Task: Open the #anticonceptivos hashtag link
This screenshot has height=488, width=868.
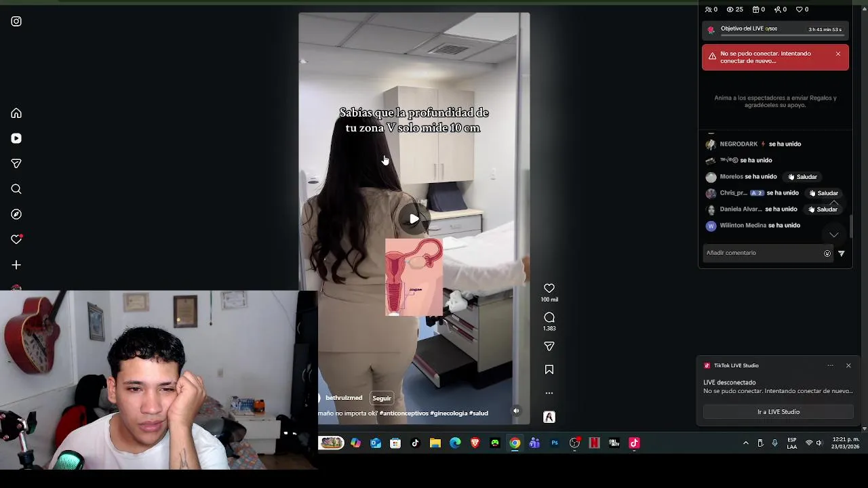Action: pos(404,413)
